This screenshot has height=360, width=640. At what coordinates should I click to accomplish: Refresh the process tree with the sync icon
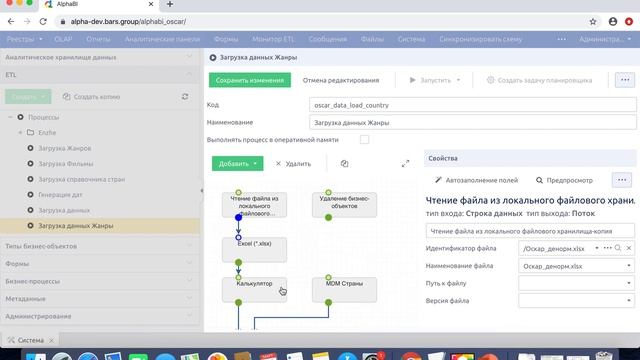click(x=185, y=97)
